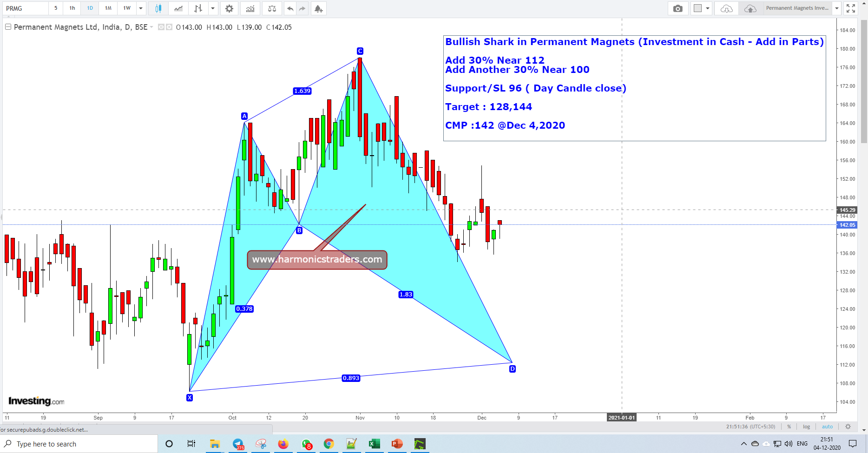The width and height of the screenshot is (868, 453).
Task: Open the notification action center
Action: (853, 444)
